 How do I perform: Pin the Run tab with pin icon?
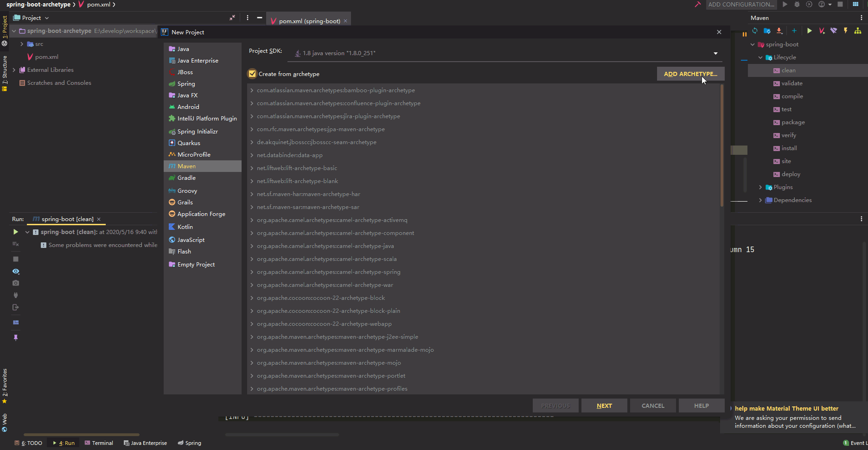16,337
